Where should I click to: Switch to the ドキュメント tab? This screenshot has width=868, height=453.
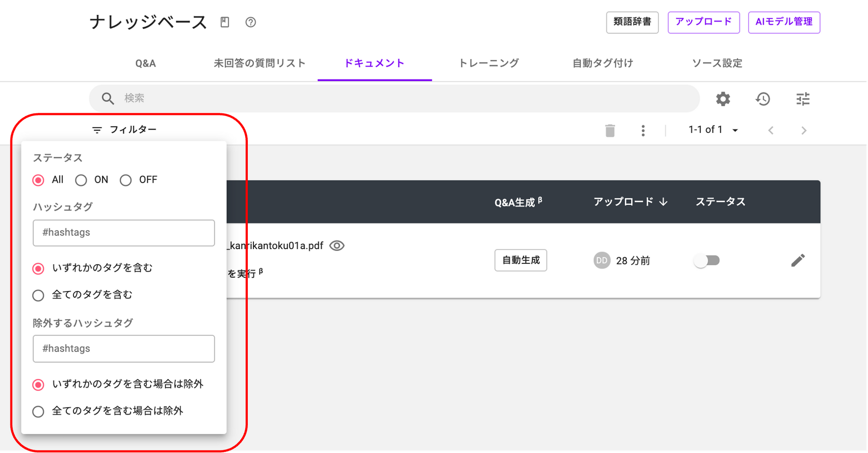click(x=375, y=63)
